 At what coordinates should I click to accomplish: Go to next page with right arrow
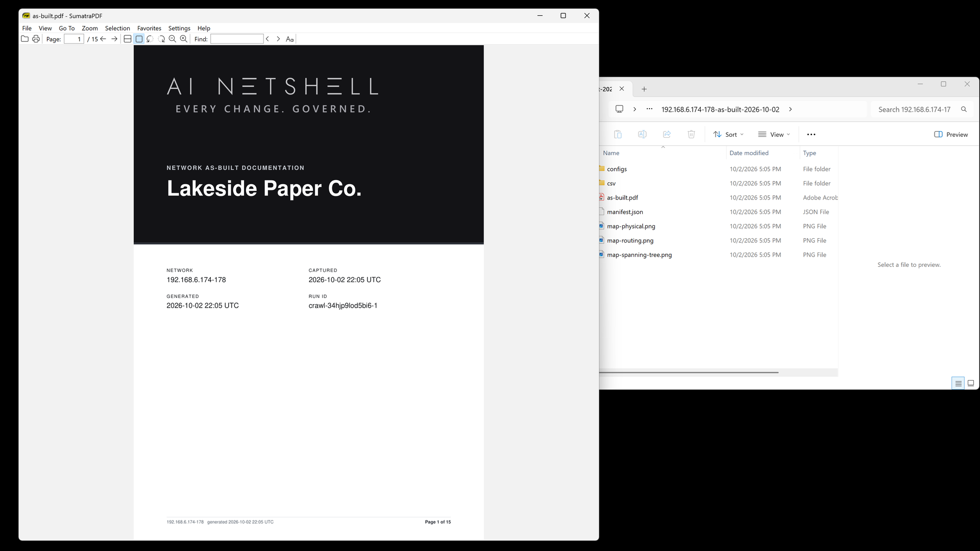(x=114, y=39)
